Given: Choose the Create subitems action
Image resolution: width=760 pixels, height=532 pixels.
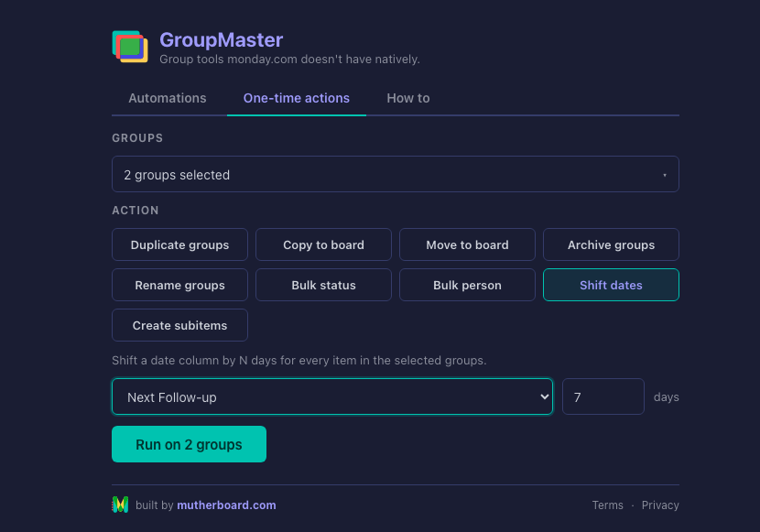Looking at the screenshot, I should pyautogui.click(x=179, y=325).
